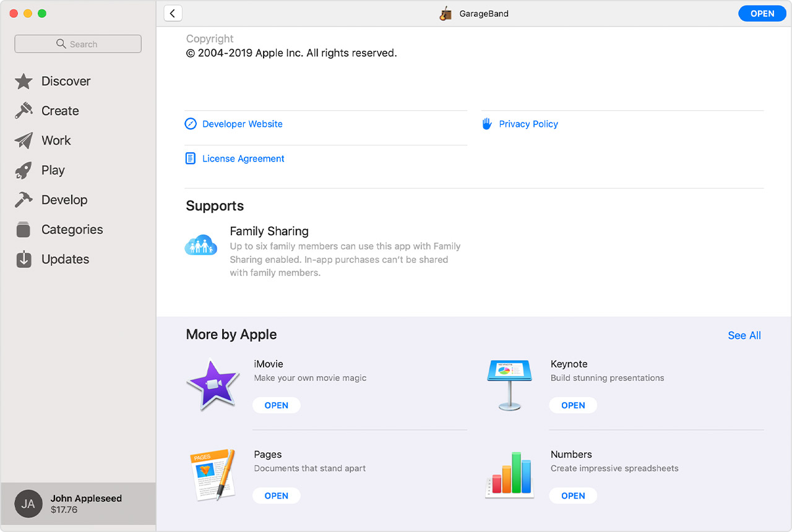Click the Updates download icon
792x532 pixels.
[x=24, y=259]
